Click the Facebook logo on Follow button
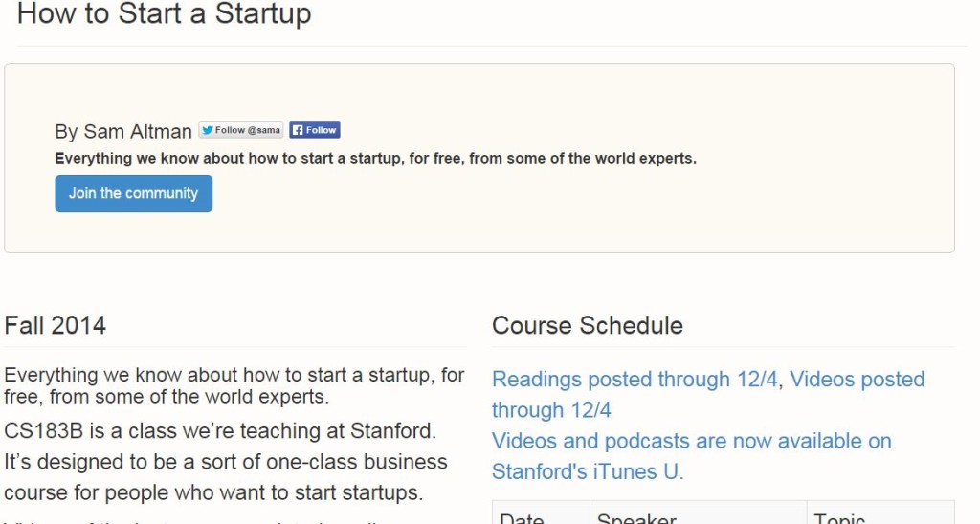The height and width of the screenshot is (524, 980). pos(298,131)
